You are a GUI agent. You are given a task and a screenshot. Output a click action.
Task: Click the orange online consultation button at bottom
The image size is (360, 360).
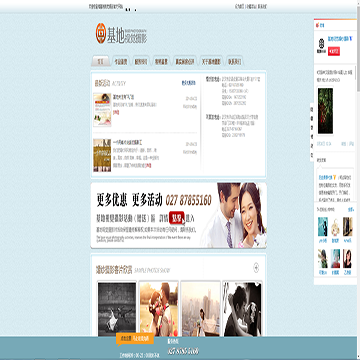pos(135,338)
